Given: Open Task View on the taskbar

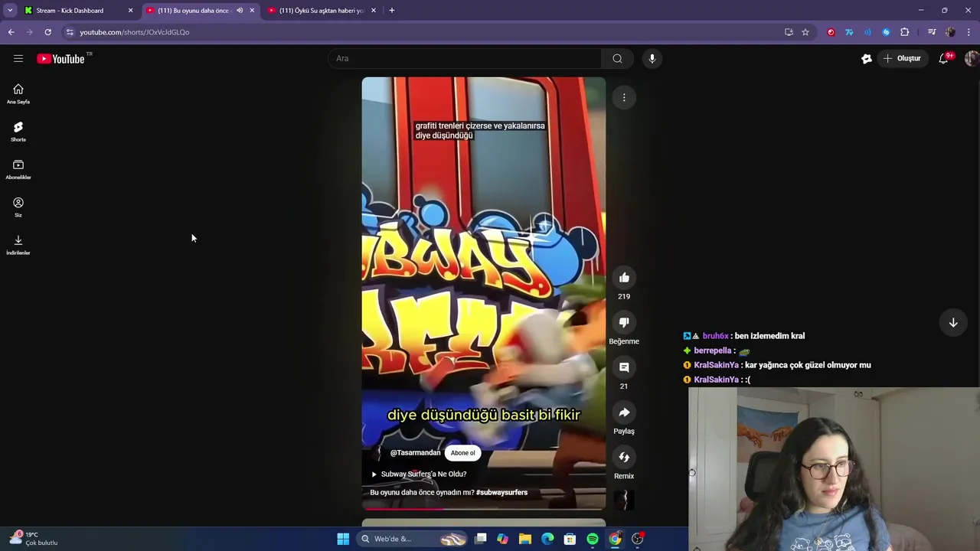Looking at the screenshot, I should click(x=480, y=539).
